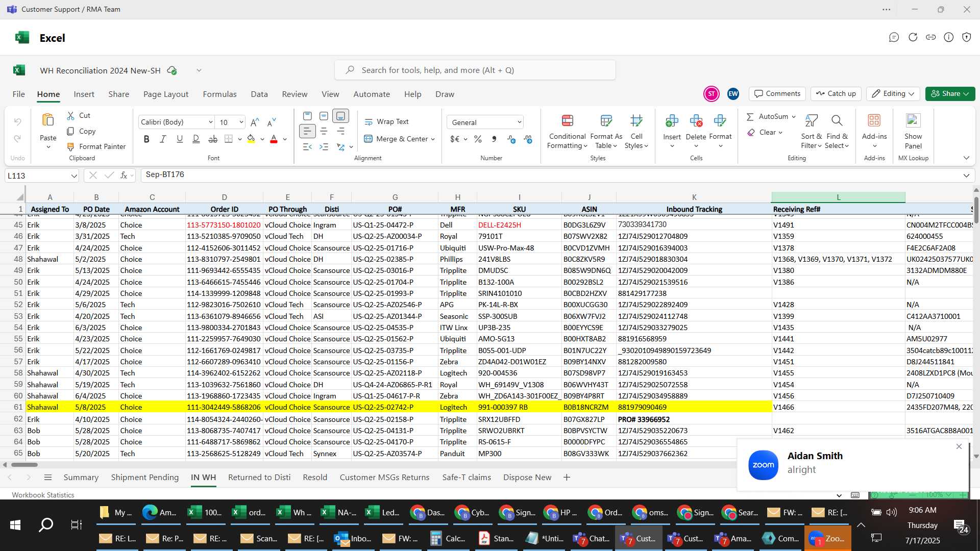
Task: Click the Borders icon
Action: pos(229,139)
